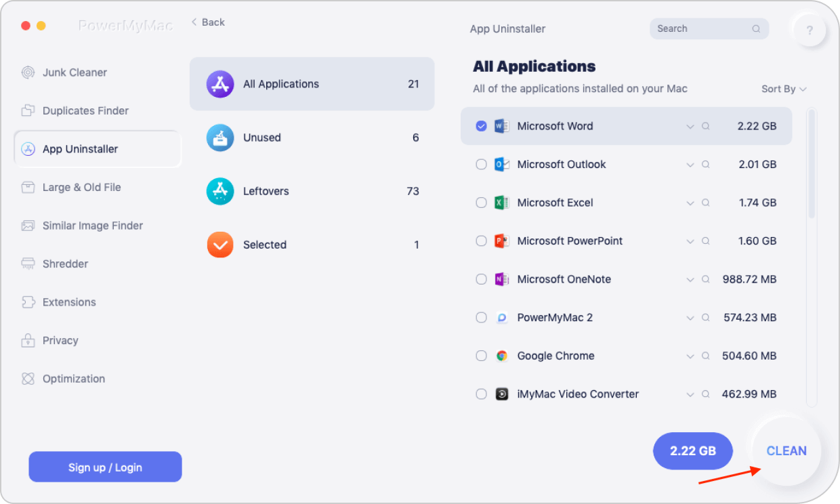
Task: Go to the Extensions module
Action: 98,302
